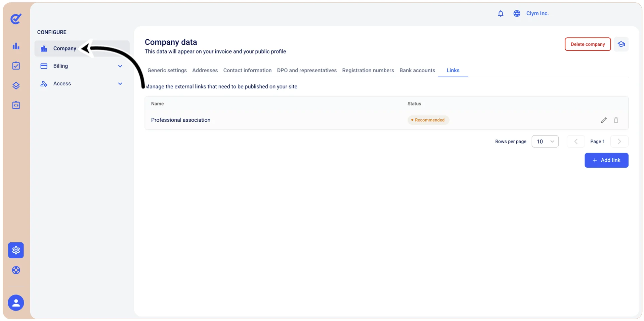Expand the Billing menu chevron
This screenshot has width=644, height=321.
point(120,66)
